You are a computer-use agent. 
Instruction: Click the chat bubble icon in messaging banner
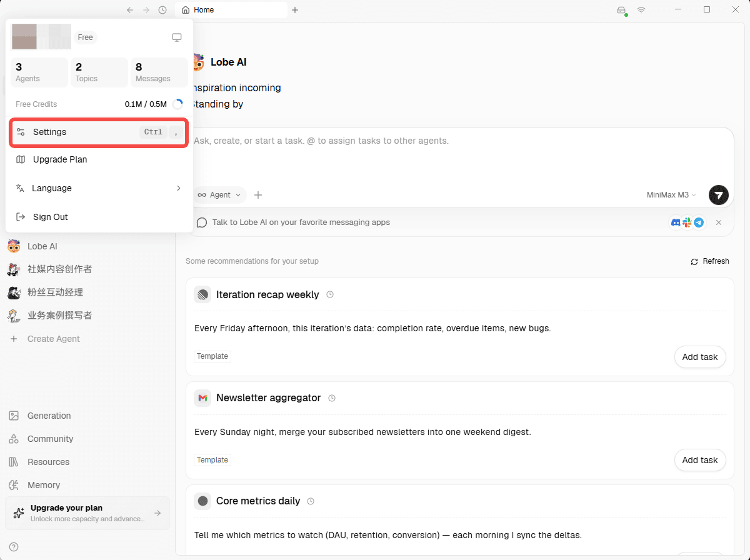(x=202, y=222)
